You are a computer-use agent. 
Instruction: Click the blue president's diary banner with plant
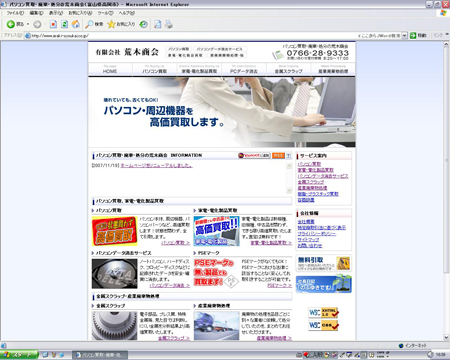coord(324,284)
